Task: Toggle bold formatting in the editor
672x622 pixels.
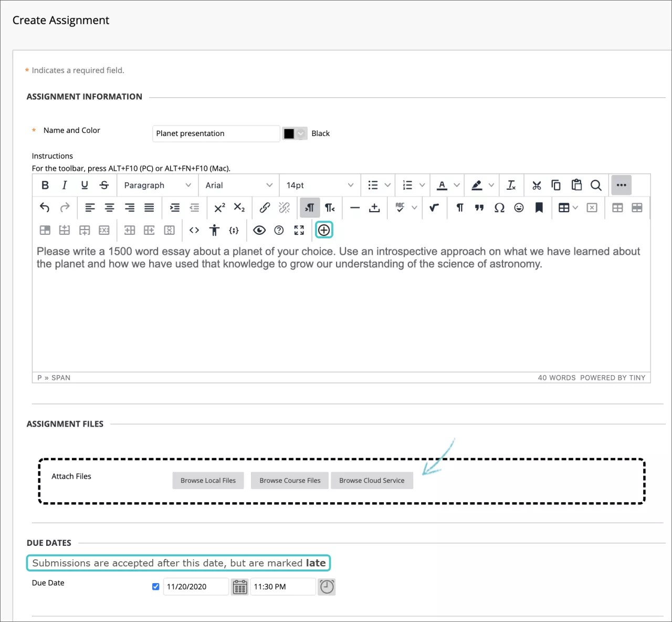Action: coord(45,185)
